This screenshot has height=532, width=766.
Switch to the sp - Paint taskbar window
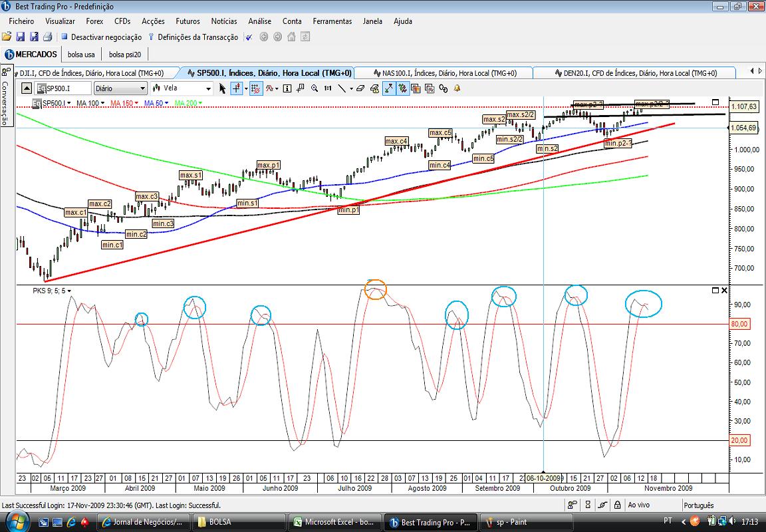pyautogui.click(x=526, y=522)
